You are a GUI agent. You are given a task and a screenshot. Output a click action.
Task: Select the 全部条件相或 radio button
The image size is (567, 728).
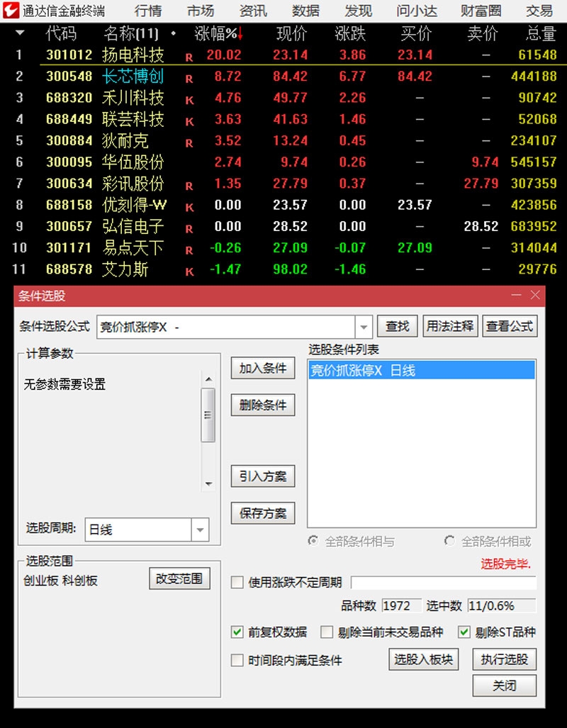[x=449, y=541]
